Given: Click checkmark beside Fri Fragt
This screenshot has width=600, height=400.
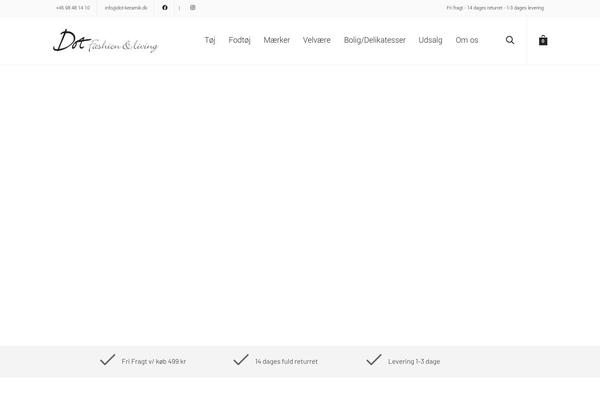Looking at the screenshot, I should tap(108, 360).
